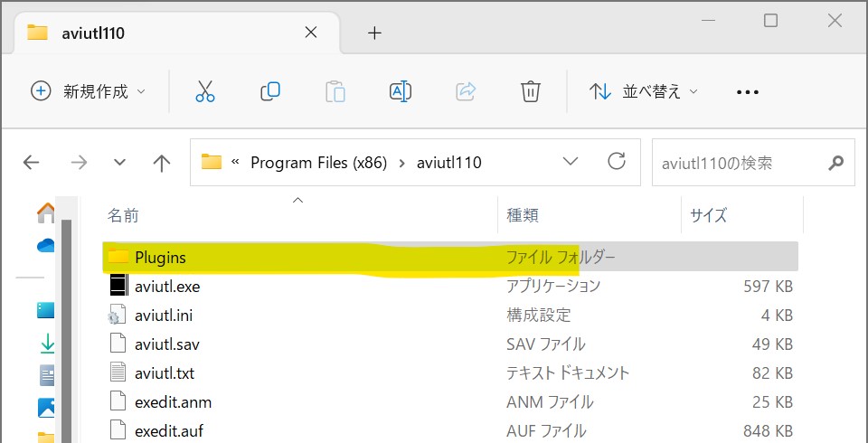Select the aviutl.ini gear file icon

[x=118, y=316]
